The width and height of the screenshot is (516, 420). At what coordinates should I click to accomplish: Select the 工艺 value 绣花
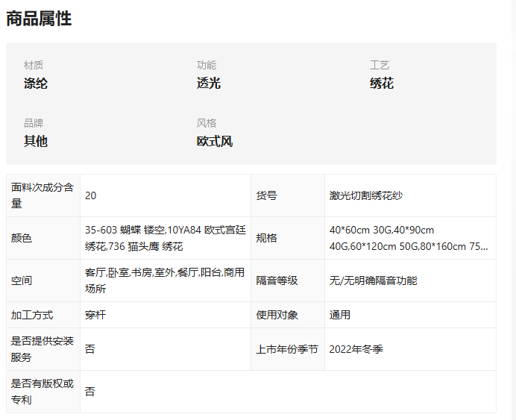[381, 84]
